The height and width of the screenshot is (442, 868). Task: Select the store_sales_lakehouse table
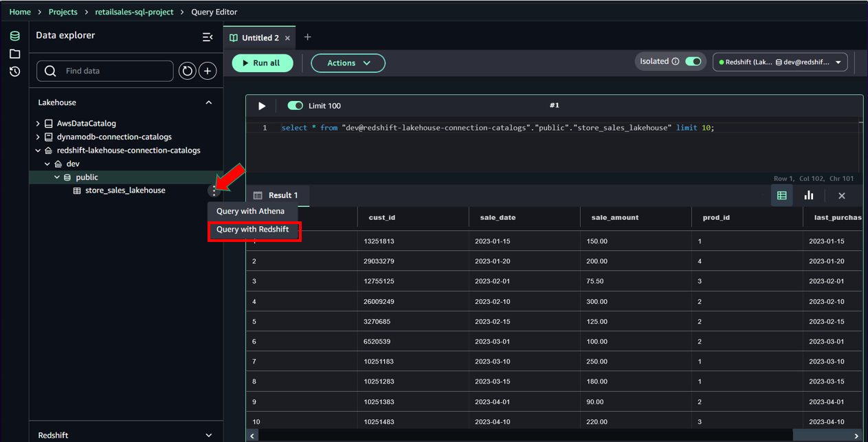125,190
